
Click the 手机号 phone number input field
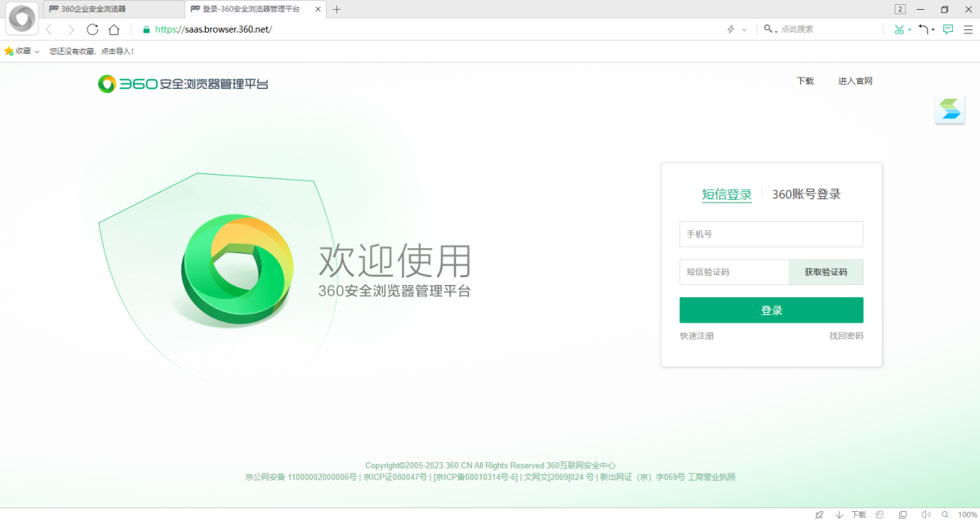pyautogui.click(x=771, y=234)
